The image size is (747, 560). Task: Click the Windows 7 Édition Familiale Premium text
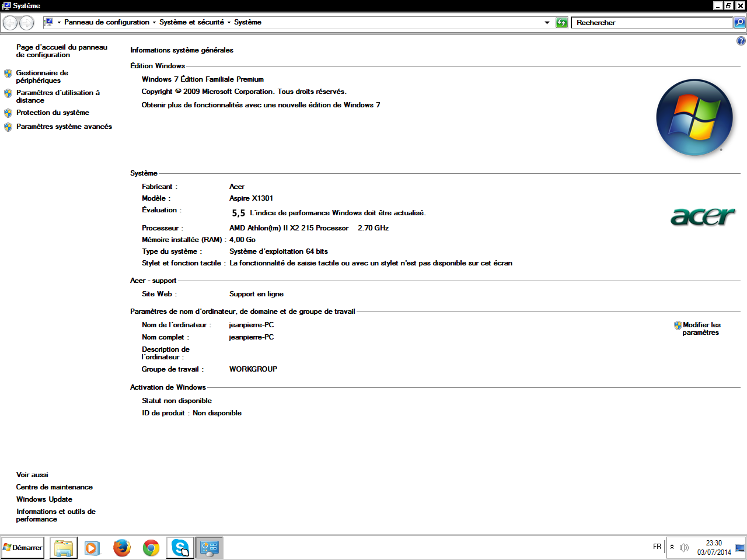pos(203,79)
